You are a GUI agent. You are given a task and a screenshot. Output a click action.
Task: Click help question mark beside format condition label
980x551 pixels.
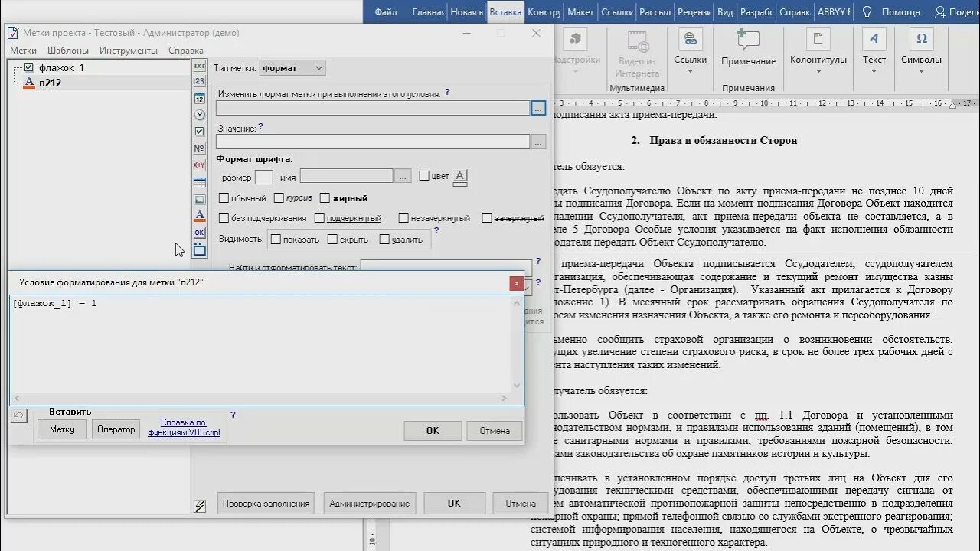click(447, 93)
